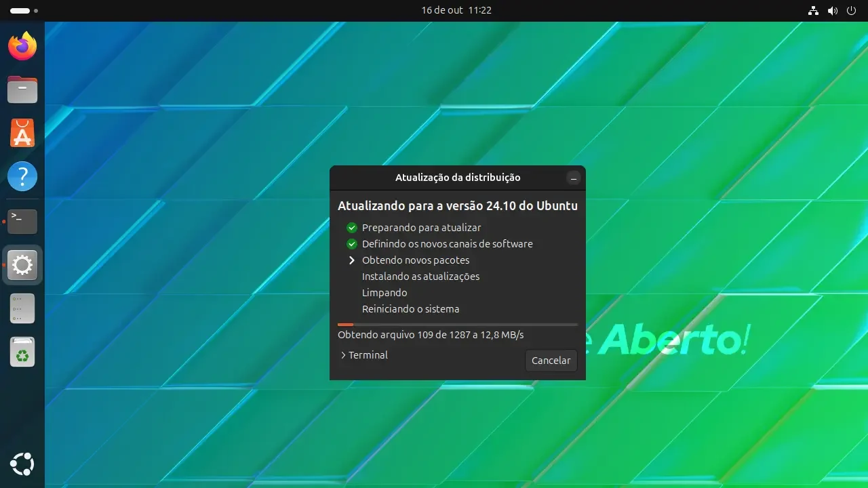Open the Trash recycle bin icon
This screenshot has height=488, width=868.
point(22,352)
